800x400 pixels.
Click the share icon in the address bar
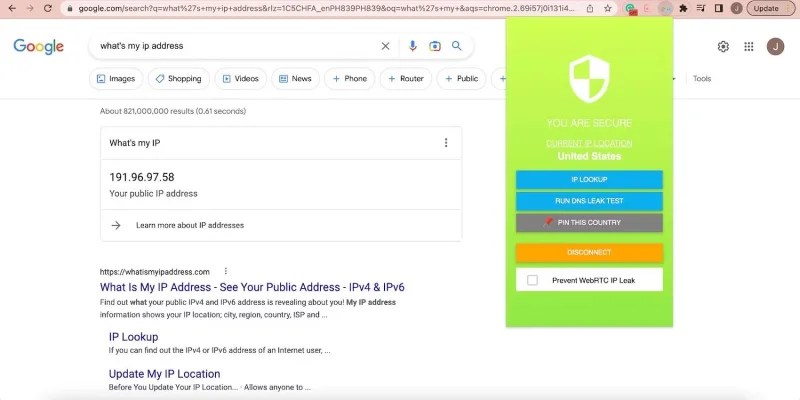click(x=590, y=9)
